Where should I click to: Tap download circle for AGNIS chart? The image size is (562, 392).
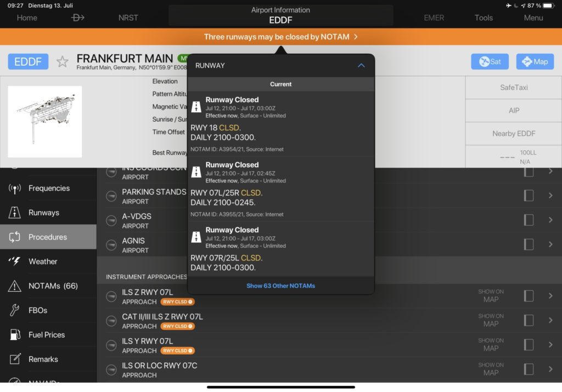tap(111, 245)
